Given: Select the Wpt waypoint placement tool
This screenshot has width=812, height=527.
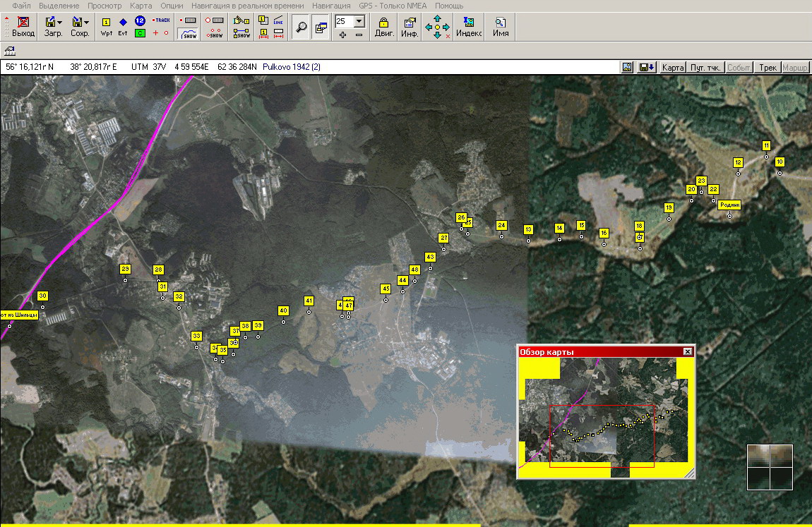Looking at the screenshot, I should pyautogui.click(x=107, y=27).
